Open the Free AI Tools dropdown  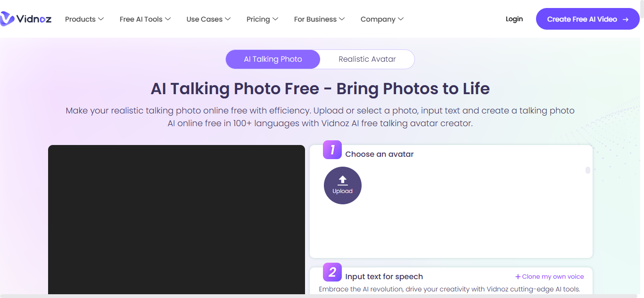point(145,19)
